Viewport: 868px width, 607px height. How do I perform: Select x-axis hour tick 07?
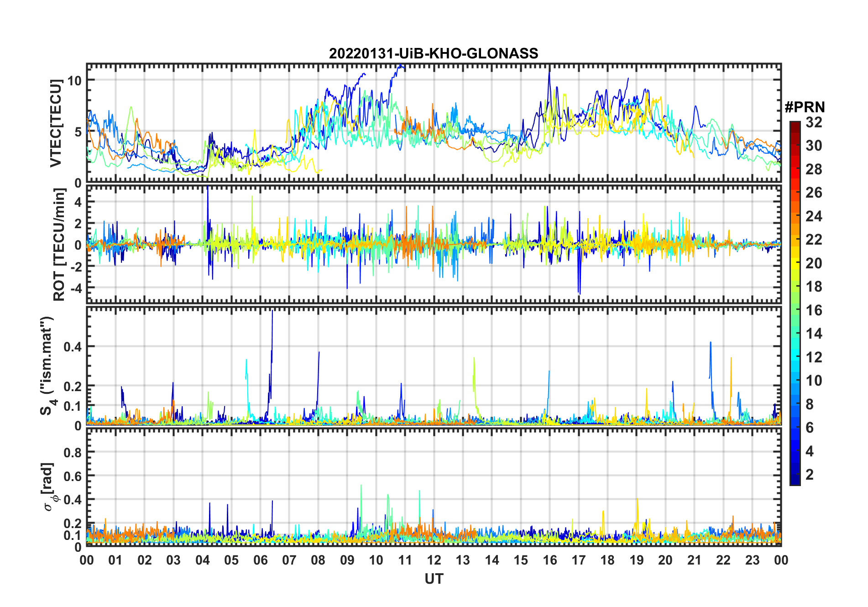coord(289,560)
